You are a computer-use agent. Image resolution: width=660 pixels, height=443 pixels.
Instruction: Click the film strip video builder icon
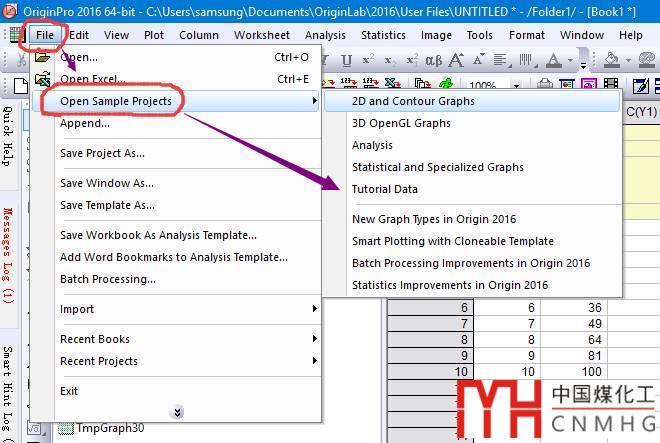click(x=611, y=83)
